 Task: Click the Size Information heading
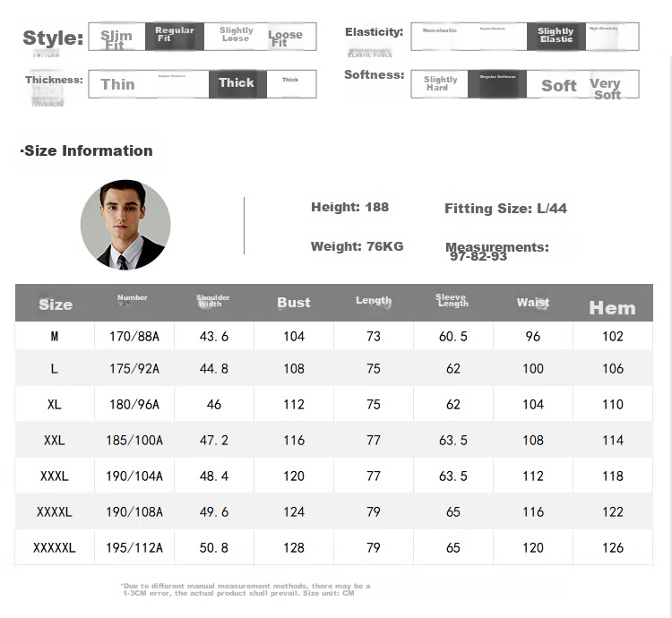coord(87,150)
